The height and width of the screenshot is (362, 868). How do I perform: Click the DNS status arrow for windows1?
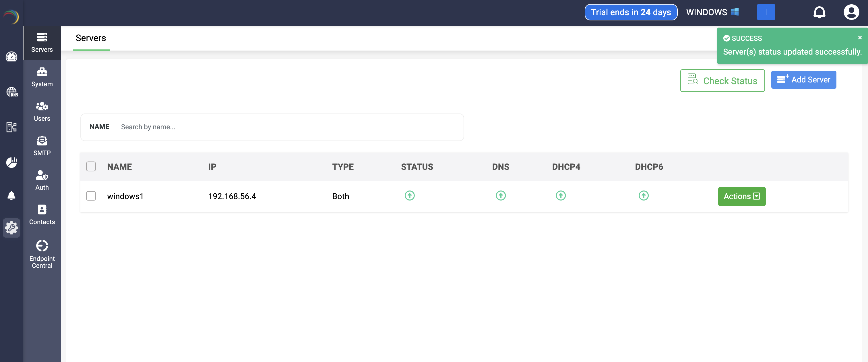(500, 196)
